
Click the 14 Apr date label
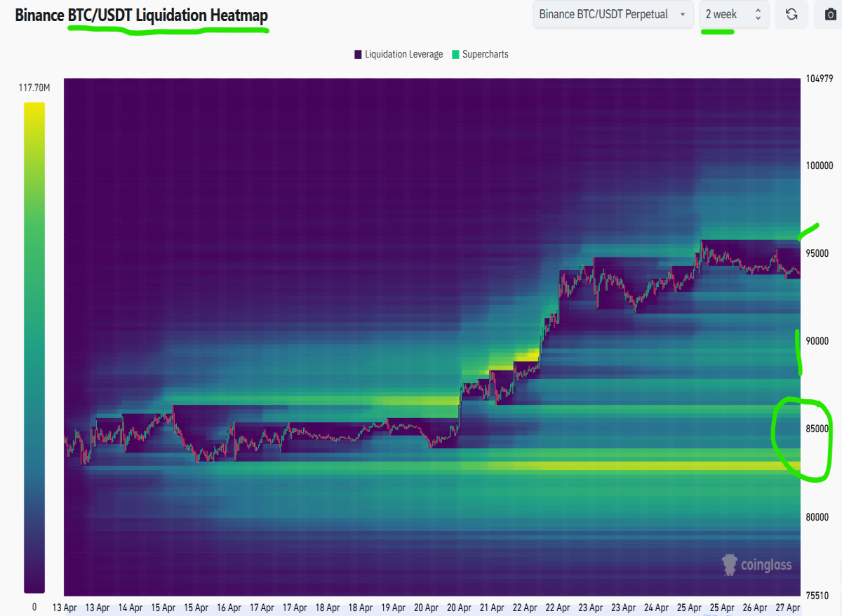click(x=131, y=608)
